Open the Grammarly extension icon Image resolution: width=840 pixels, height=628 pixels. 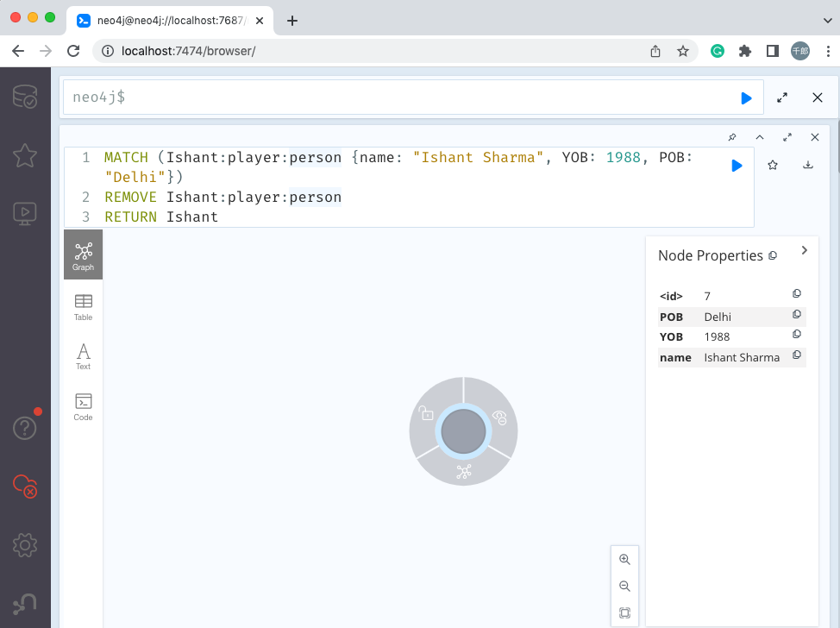(x=718, y=51)
